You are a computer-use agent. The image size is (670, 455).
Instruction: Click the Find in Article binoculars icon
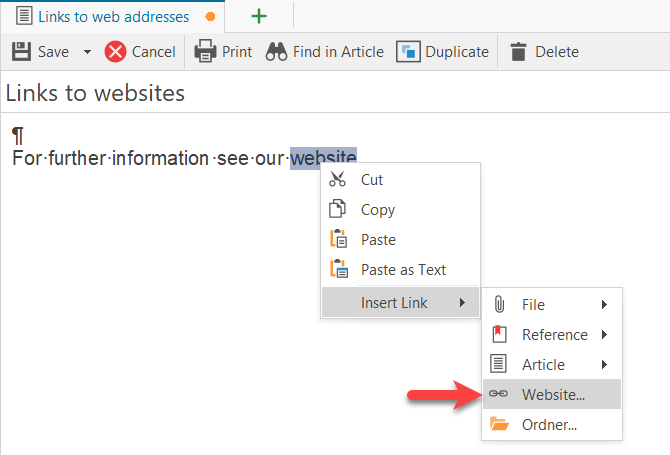(276, 52)
